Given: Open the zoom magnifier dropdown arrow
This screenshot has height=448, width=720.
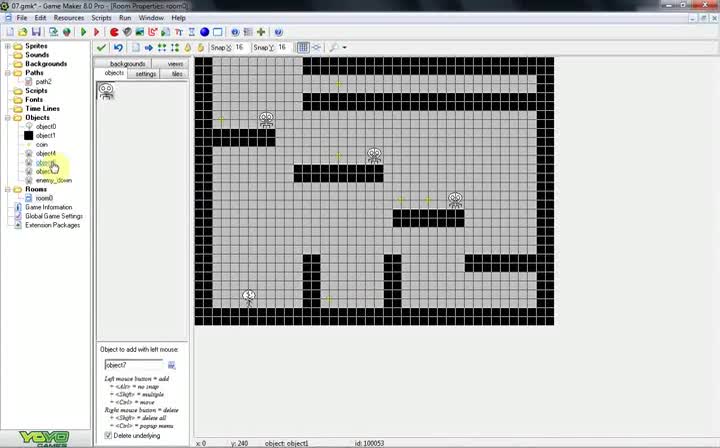Looking at the screenshot, I should pos(344,47).
